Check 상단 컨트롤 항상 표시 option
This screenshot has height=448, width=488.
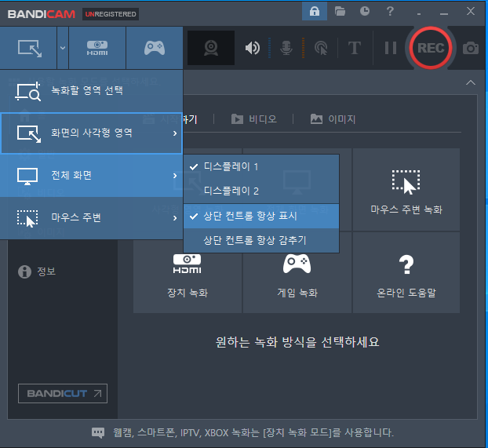pos(261,216)
